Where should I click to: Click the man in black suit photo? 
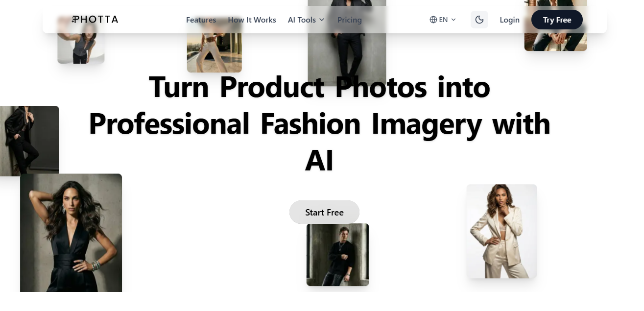(x=347, y=54)
